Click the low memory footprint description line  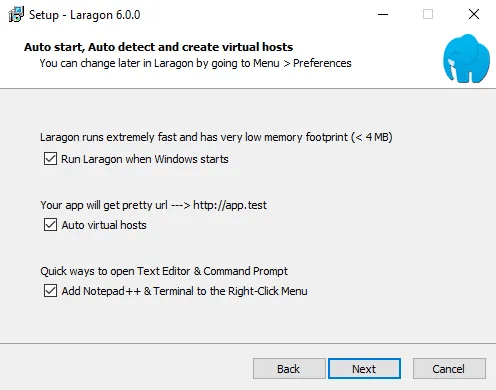click(216, 137)
